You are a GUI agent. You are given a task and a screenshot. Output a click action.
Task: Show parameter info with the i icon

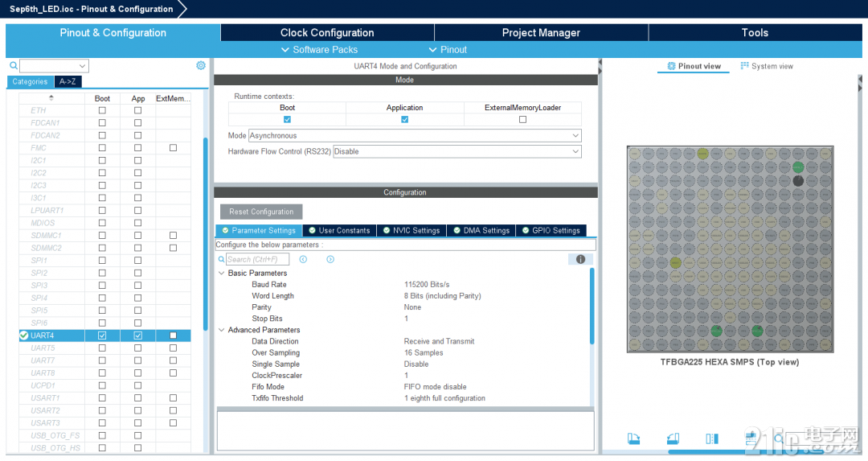(x=580, y=259)
